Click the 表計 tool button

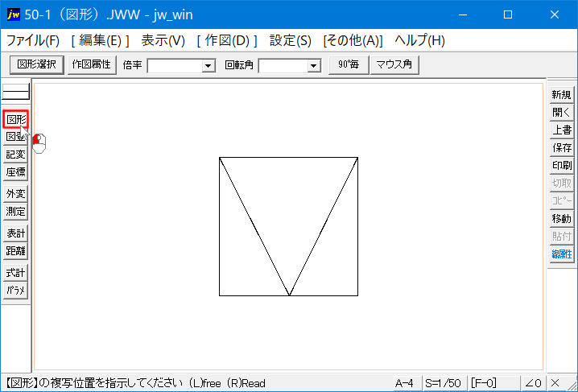pyautogui.click(x=16, y=233)
